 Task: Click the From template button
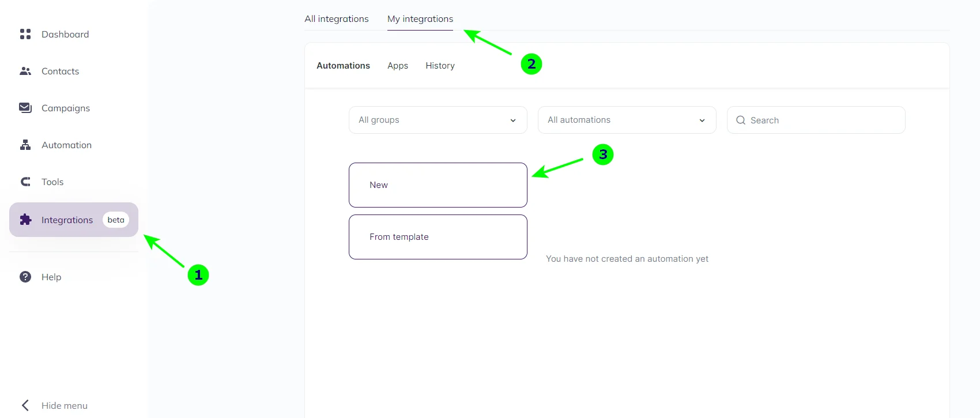point(438,236)
